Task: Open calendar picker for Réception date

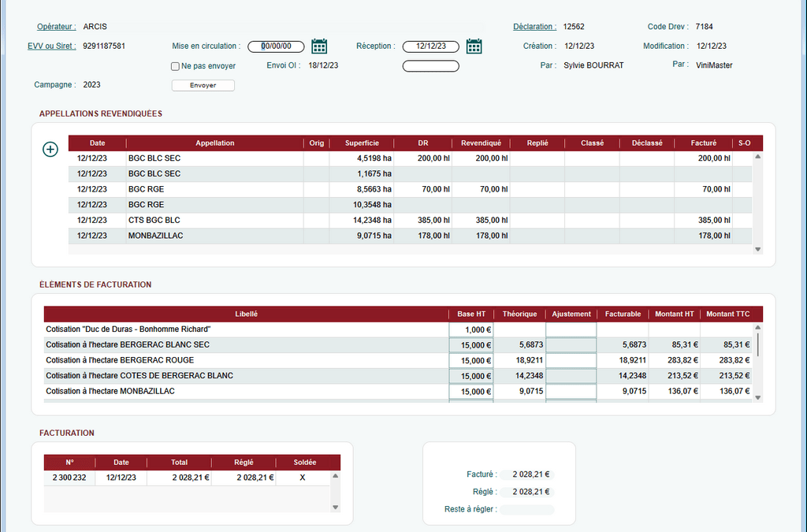Action: tap(474, 47)
